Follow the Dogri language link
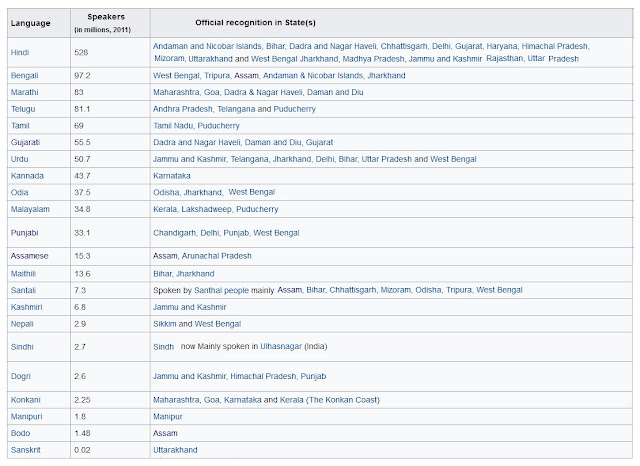This screenshot has height=466, width=640. click(x=20, y=376)
